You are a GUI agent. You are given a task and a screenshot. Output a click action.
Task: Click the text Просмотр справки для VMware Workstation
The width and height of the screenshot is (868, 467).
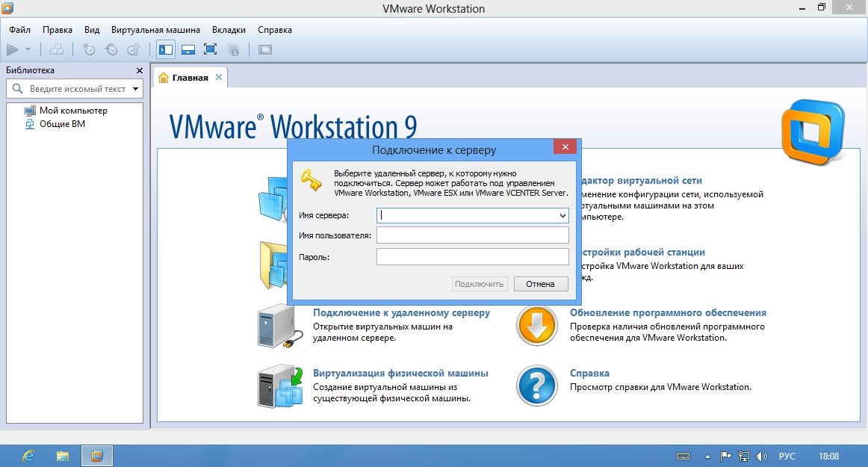coord(660,387)
